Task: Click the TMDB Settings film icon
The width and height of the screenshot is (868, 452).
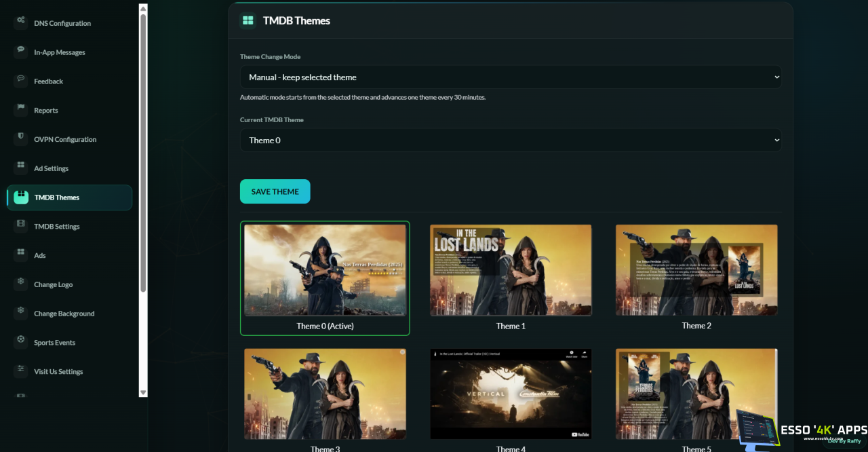Action: [x=21, y=225]
